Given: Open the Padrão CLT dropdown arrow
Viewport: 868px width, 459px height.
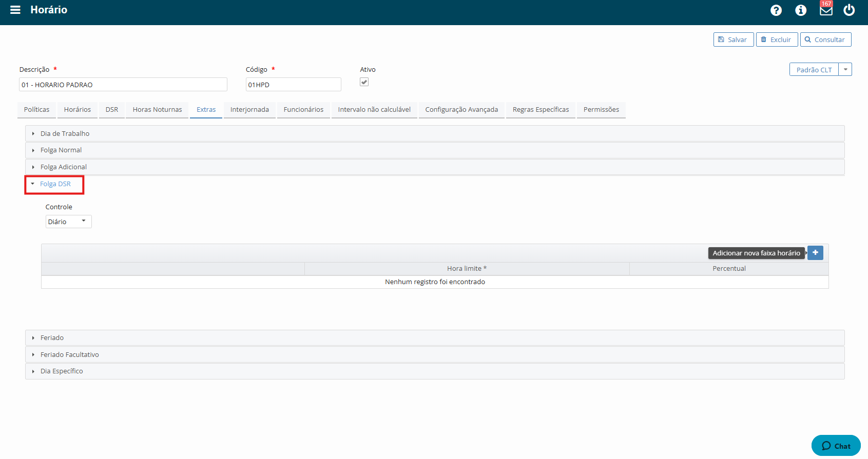Looking at the screenshot, I should tap(845, 69).
